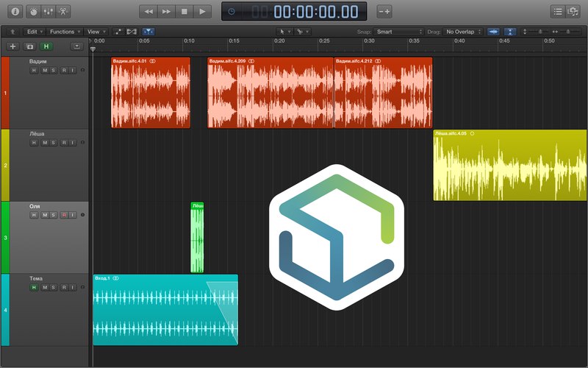588x368 pixels.
Task: Select the Лёша track header name
Action: (x=37, y=134)
